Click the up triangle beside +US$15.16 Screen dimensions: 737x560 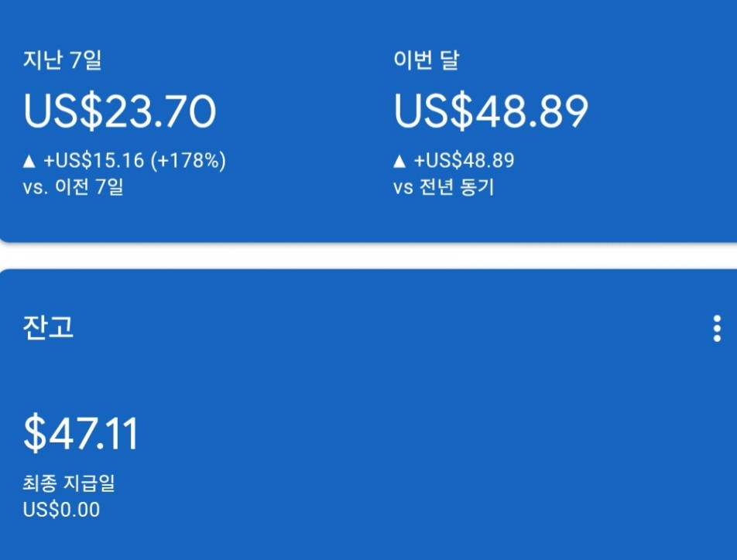click(x=29, y=162)
